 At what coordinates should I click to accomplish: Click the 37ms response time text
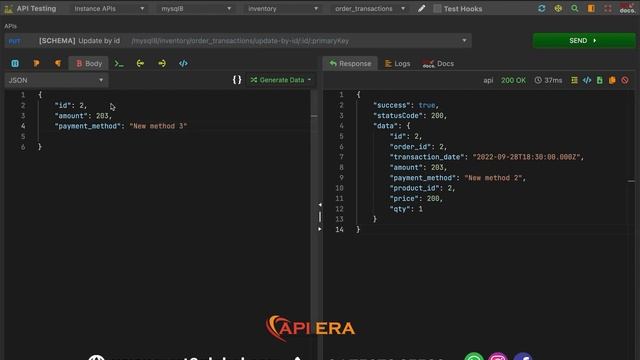[x=553, y=80]
